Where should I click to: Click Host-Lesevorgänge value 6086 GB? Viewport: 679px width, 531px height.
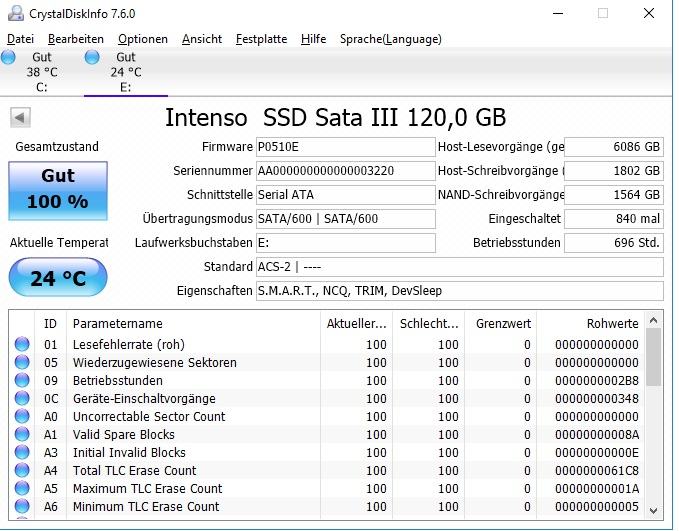(614, 147)
